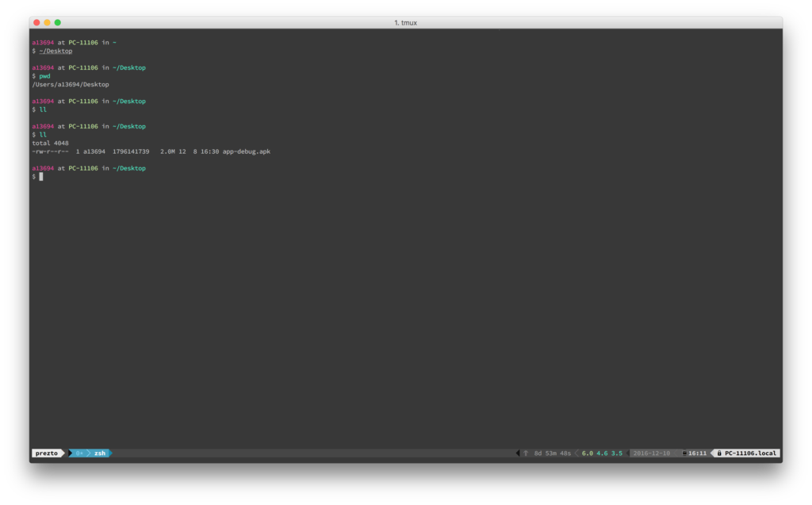Image resolution: width=812 pixels, height=505 pixels.
Task: Click the green fullscreen window button
Action: [x=57, y=22]
